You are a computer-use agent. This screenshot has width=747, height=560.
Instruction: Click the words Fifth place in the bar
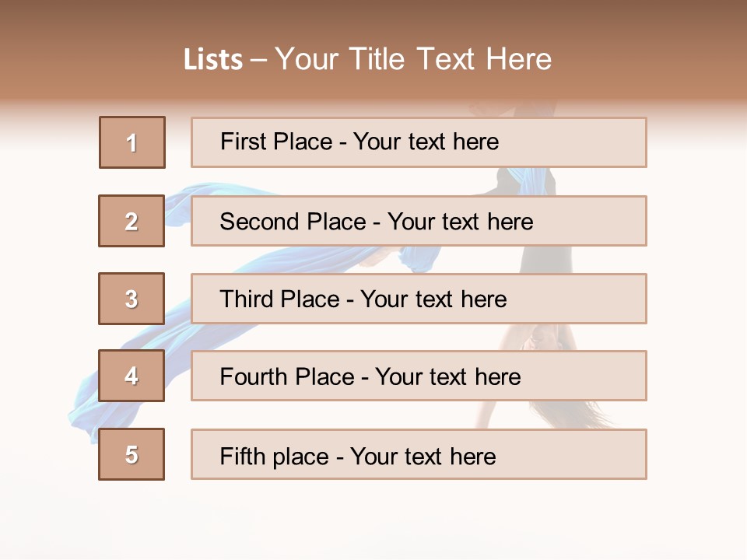pos(275,457)
